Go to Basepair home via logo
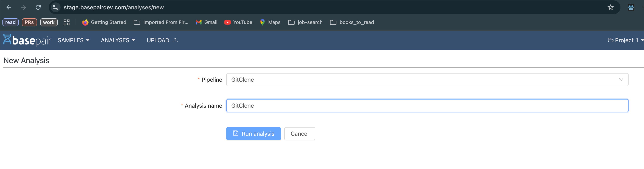Image resolution: width=644 pixels, height=169 pixels. (x=27, y=40)
